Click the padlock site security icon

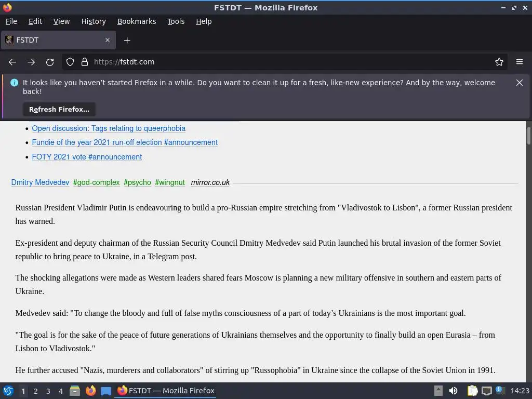pyautogui.click(x=85, y=62)
